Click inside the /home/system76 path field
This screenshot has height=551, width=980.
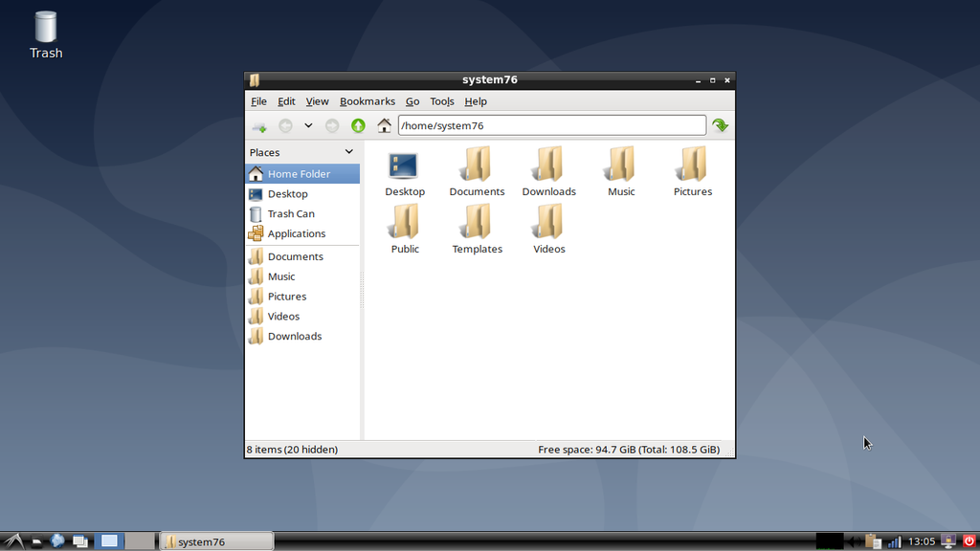551,124
